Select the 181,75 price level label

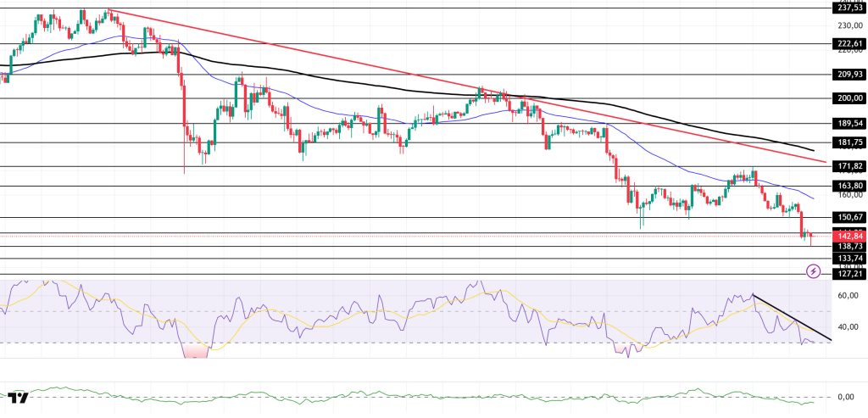coord(848,142)
